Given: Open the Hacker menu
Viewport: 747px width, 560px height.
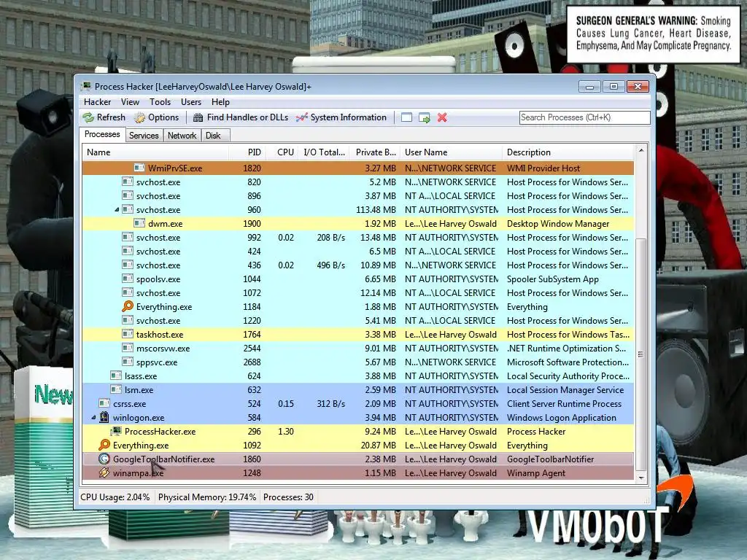Looking at the screenshot, I should (x=97, y=102).
